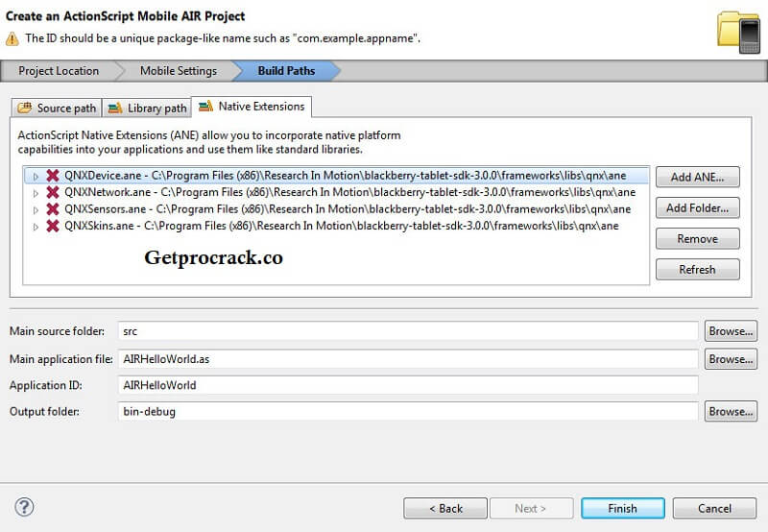The image size is (768, 532).
Task: Click the 'Output folder:' label
Action: (44, 412)
